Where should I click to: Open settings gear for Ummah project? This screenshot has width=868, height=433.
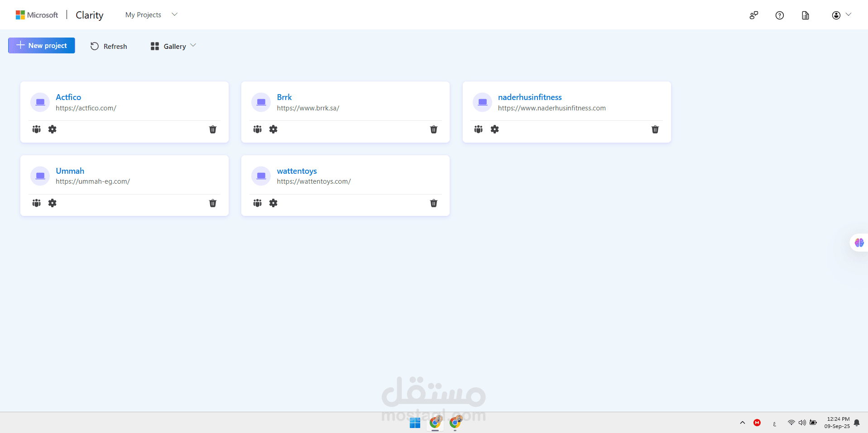tap(53, 203)
